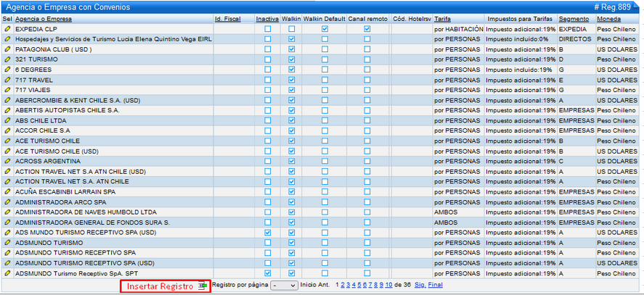This screenshot has height=295, width=644.
Task: Click the pencil icon for 321 TURISMO
Action: point(7,59)
